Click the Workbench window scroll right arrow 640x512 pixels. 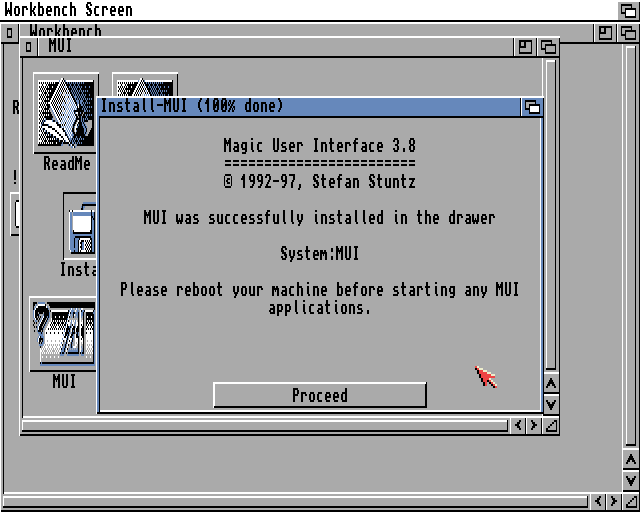(x=613, y=501)
